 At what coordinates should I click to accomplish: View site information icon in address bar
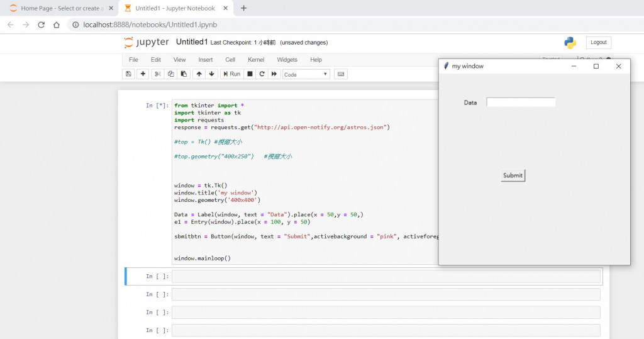click(75, 25)
